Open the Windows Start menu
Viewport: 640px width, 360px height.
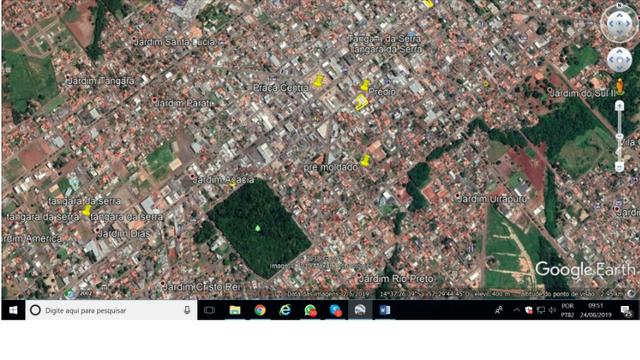coord(13,311)
